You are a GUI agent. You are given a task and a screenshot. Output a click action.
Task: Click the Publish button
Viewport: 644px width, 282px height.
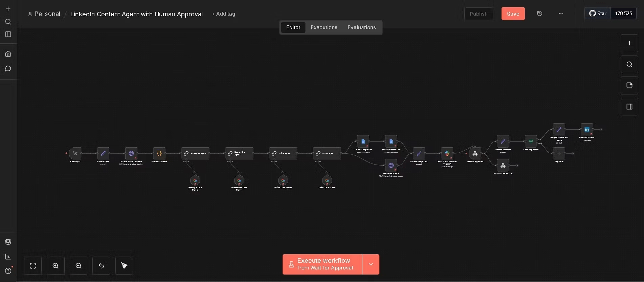click(x=479, y=14)
